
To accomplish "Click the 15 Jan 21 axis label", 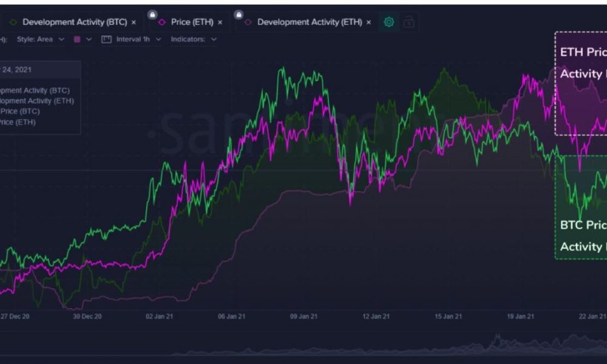I will (x=449, y=317).
